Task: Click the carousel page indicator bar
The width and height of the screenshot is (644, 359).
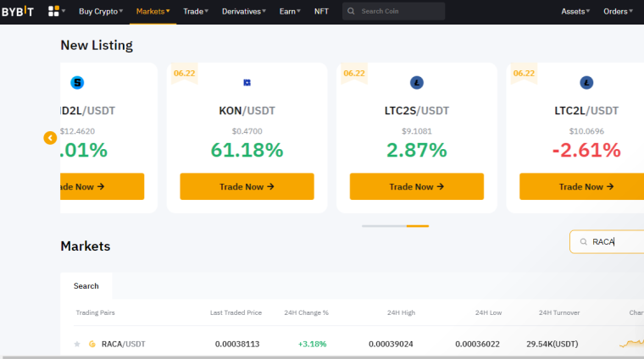Action: click(x=395, y=226)
